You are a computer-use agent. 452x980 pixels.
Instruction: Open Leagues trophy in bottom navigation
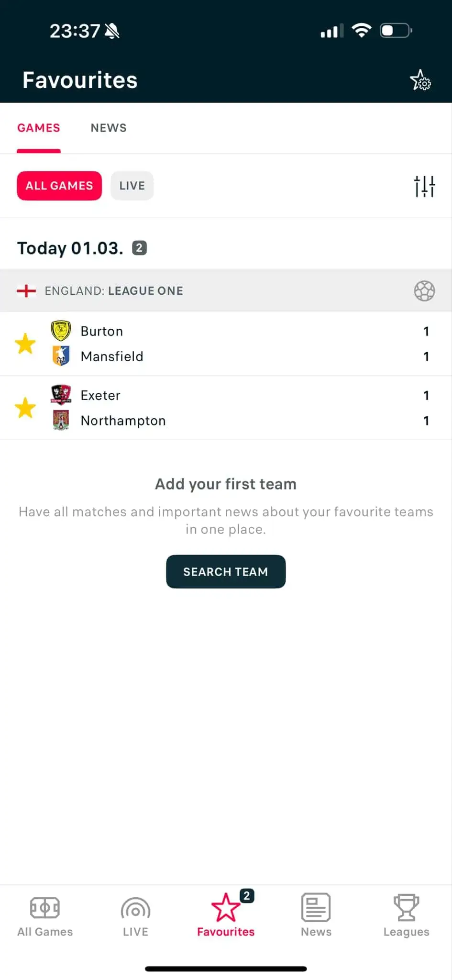point(406,916)
